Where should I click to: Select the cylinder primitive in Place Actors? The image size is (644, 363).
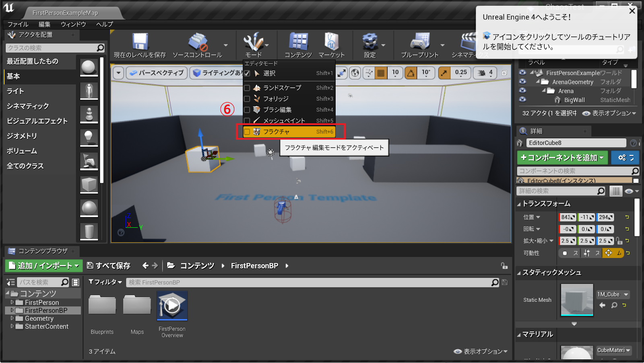tap(89, 232)
